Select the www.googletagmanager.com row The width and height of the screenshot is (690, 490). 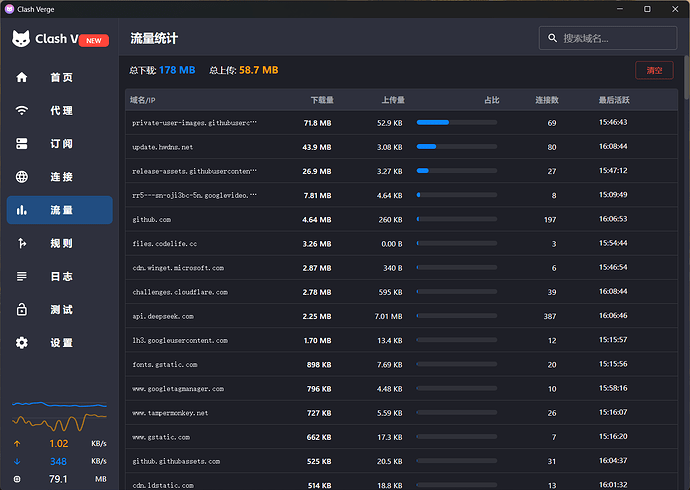coord(401,388)
